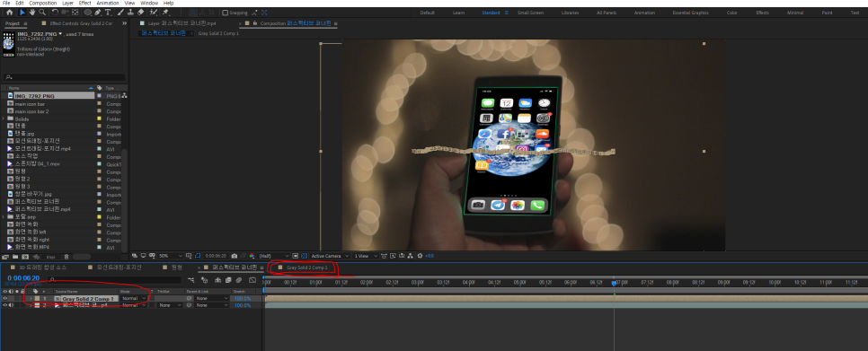Image resolution: width=868 pixels, height=351 pixels.
Task: Switch to Gray Solid 2 Comp 1 timeline tab
Action: click(x=306, y=268)
